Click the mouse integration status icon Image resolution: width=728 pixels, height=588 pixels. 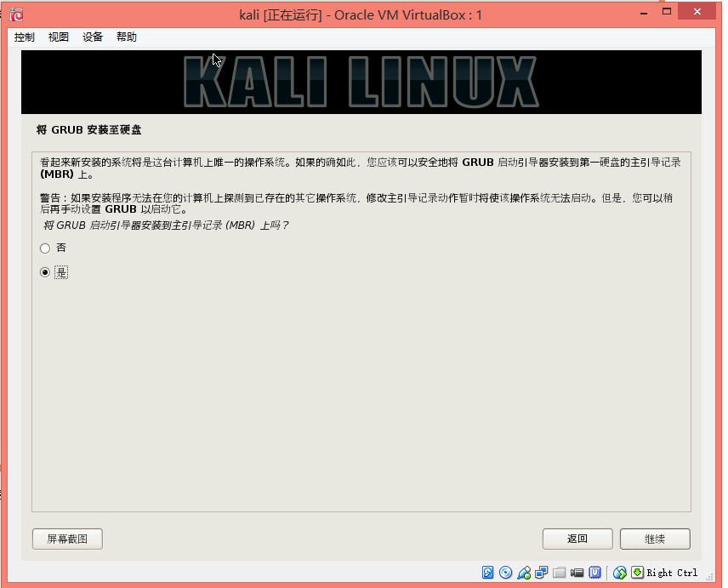620,573
